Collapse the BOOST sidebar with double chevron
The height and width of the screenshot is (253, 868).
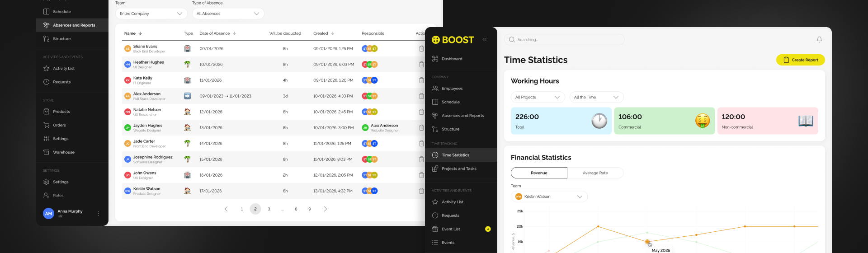[x=485, y=40]
